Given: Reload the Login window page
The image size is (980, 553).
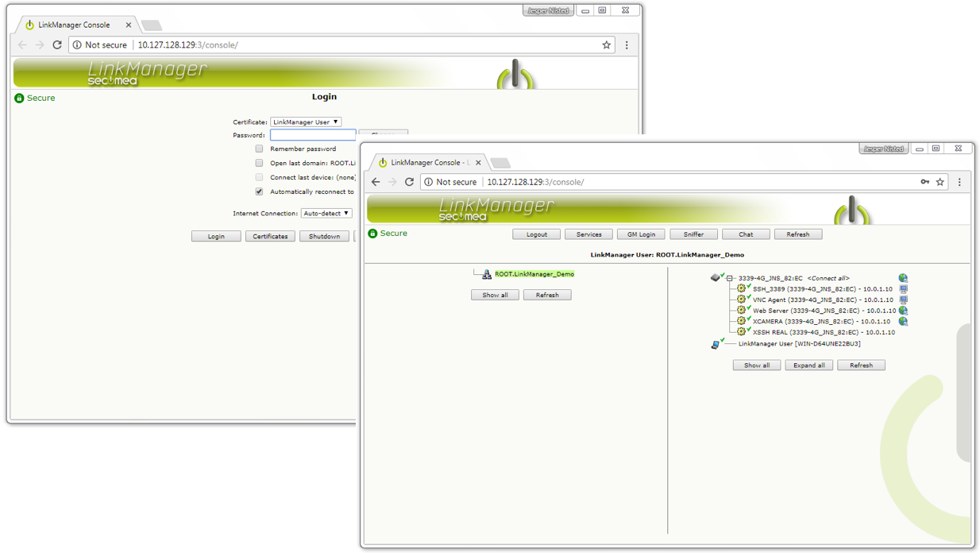Looking at the screenshot, I should pyautogui.click(x=57, y=45).
